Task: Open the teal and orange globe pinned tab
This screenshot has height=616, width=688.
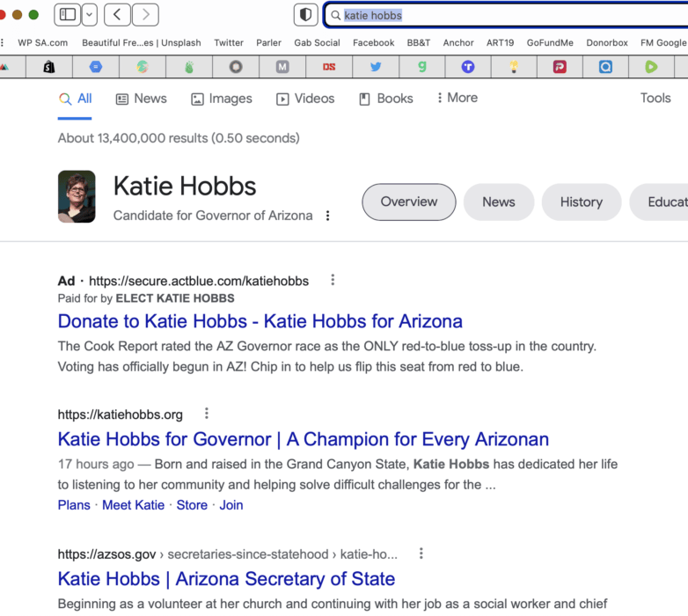Action: point(143,67)
